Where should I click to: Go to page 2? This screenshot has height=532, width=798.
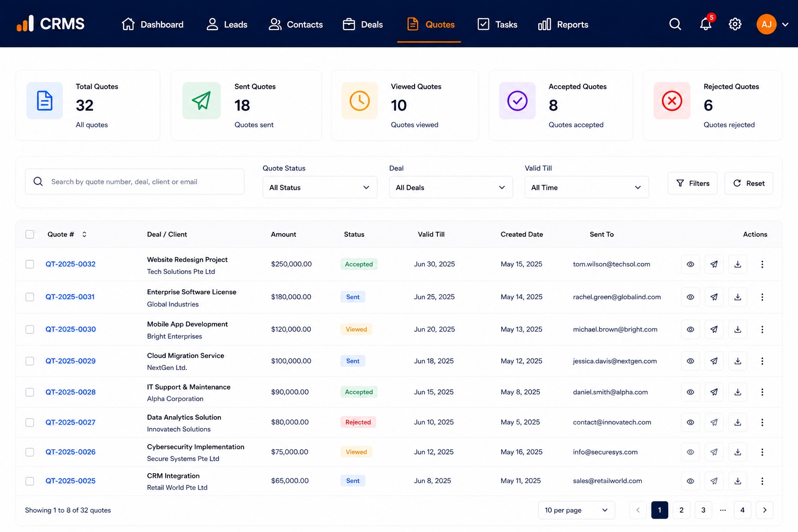coord(682,510)
